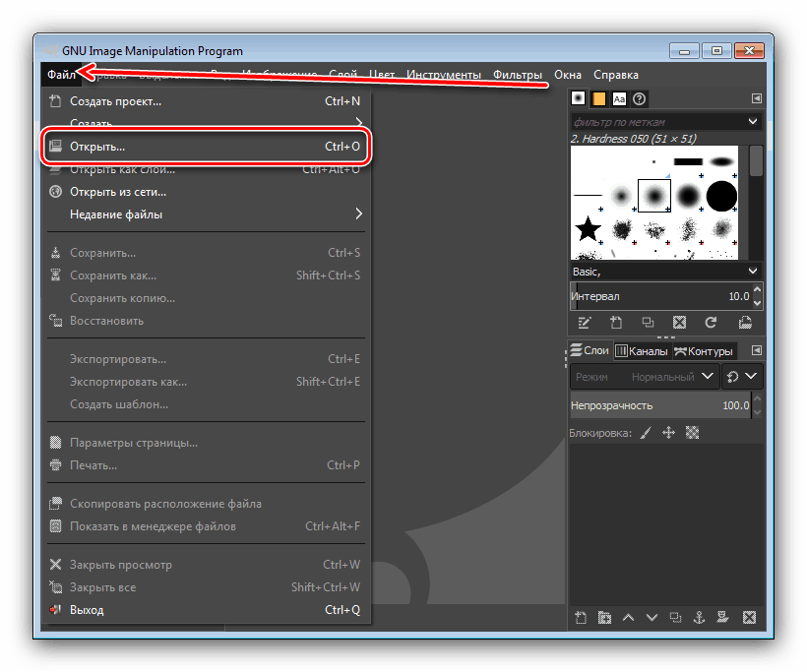Adjust the Непрозрачность opacity slider
This screenshot has height=672, width=807.
pyautogui.click(x=660, y=405)
